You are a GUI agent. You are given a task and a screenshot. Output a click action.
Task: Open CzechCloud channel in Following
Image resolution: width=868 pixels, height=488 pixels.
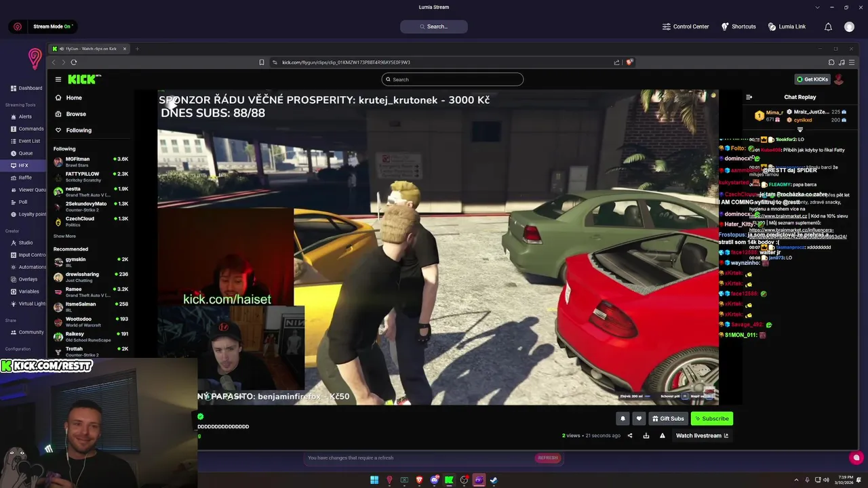[91, 222]
